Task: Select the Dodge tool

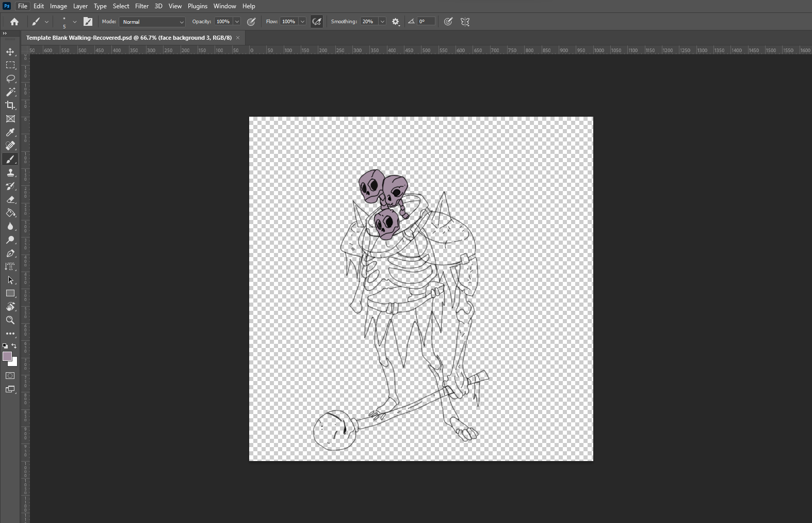Action: (10, 240)
